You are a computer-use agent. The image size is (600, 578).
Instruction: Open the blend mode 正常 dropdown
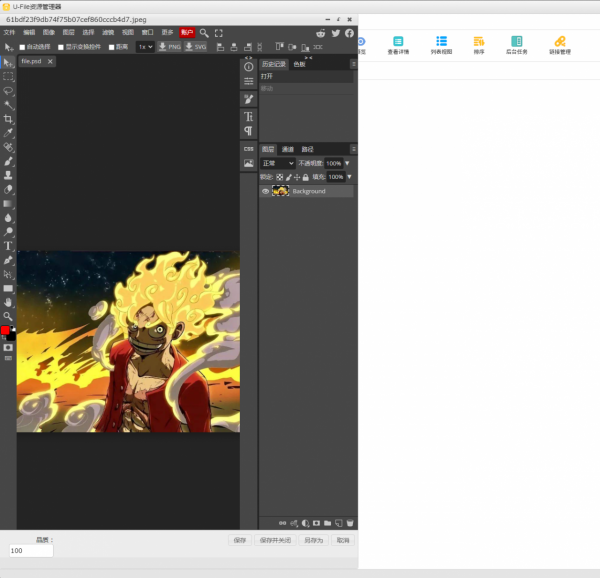coord(278,163)
